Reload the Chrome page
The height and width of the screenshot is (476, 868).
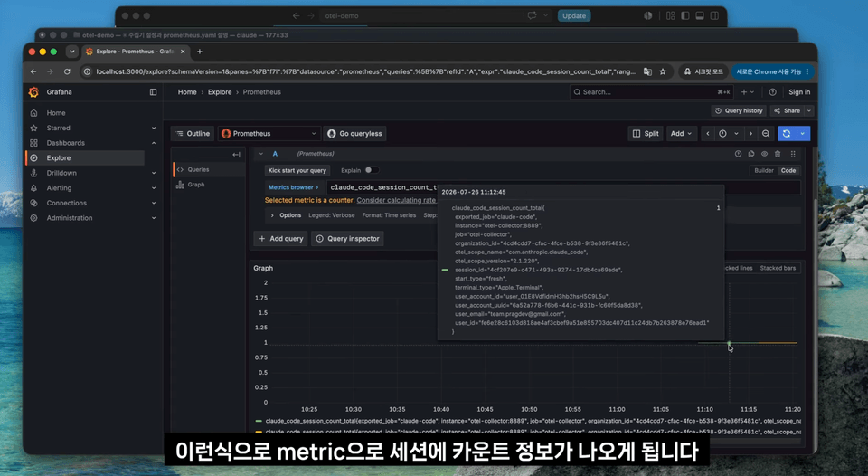[x=67, y=72]
